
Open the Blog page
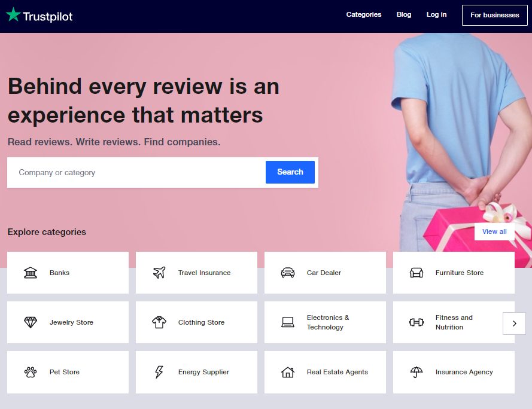point(404,14)
